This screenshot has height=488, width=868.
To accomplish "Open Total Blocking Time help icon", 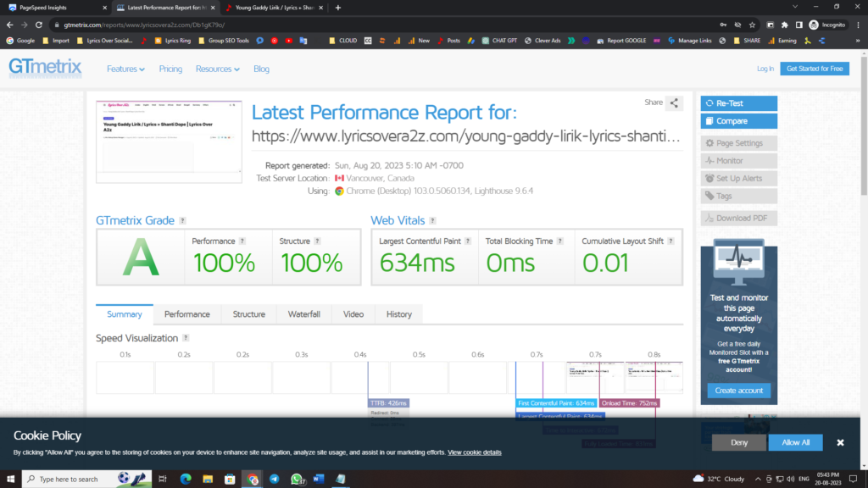I will 560,241.
